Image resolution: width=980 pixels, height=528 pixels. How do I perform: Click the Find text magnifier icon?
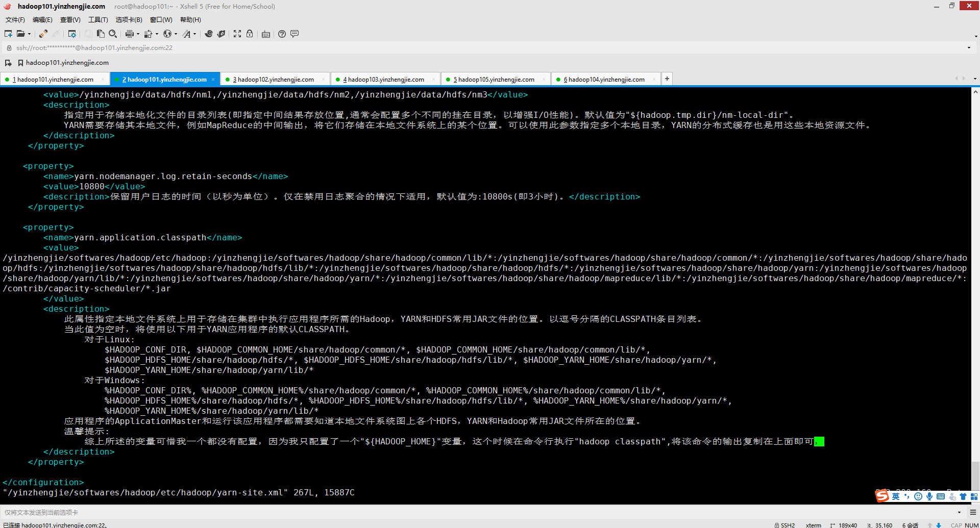113,34
